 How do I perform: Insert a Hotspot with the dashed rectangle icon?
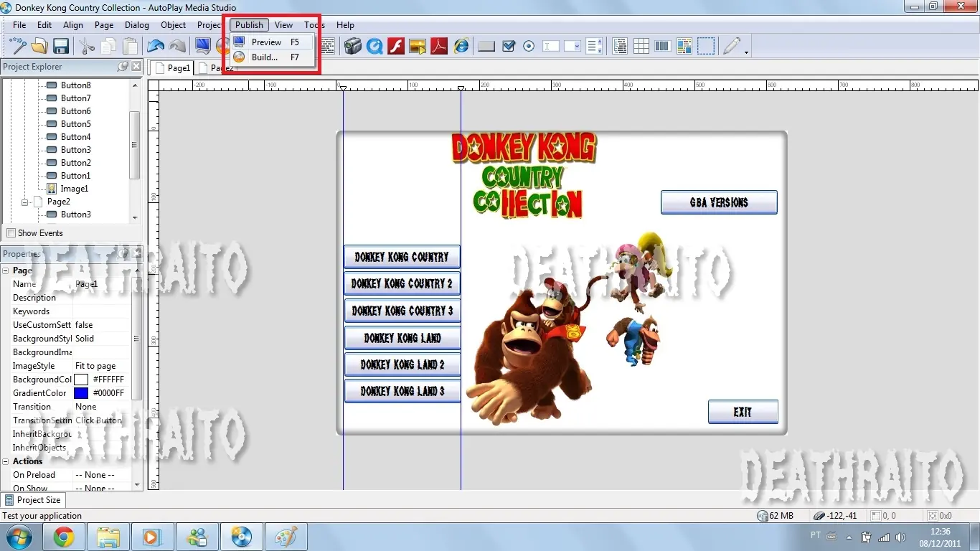pos(706,47)
